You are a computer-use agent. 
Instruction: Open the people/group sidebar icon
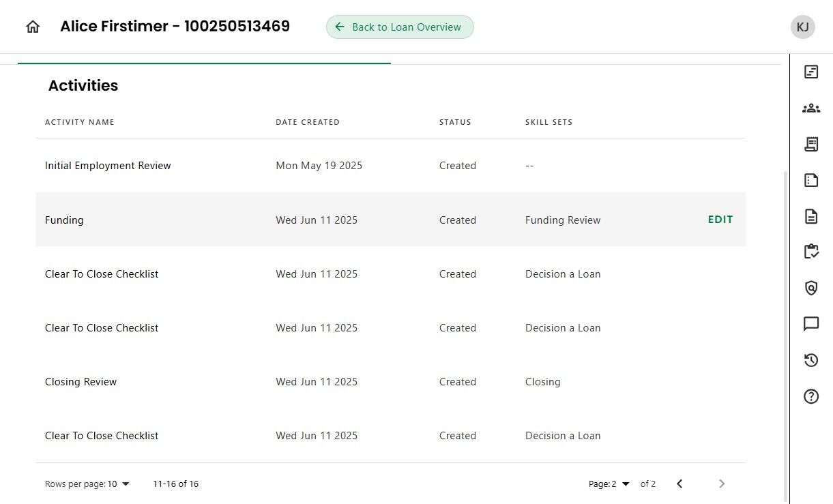coord(811,108)
